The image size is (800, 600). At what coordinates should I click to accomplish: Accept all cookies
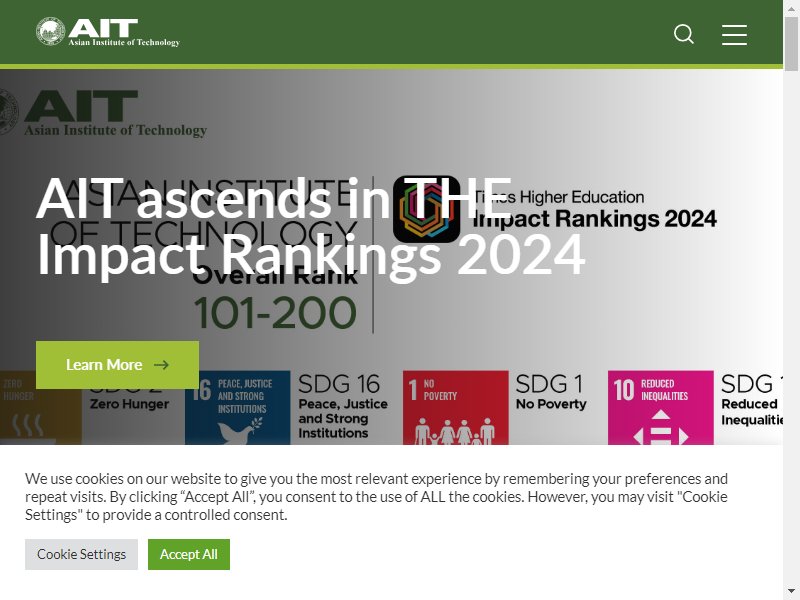click(189, 554)
